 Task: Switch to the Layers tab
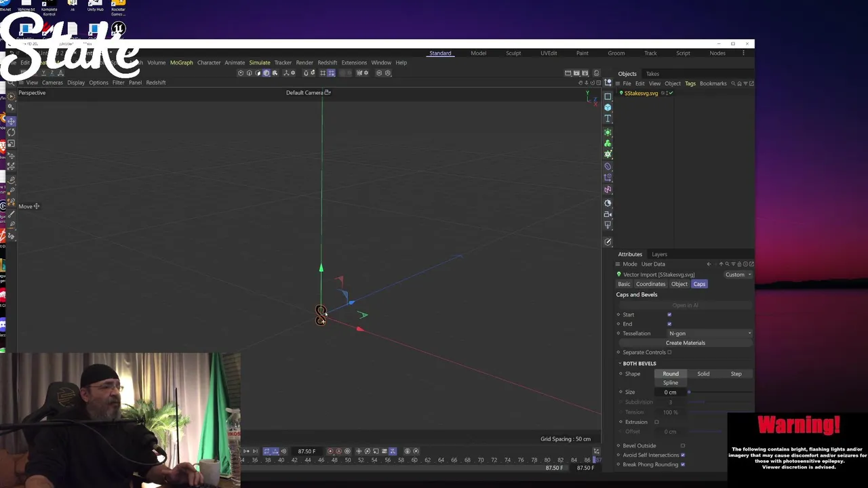(659, 254)
